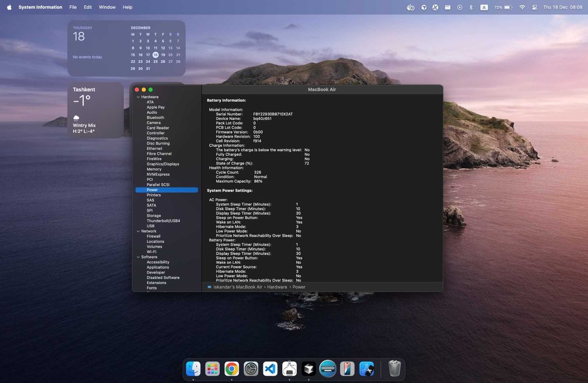This screenshot has height=383, width=588.
Task: Collapse the Network section
Action: pyautogui.click(x=138, y=231)
